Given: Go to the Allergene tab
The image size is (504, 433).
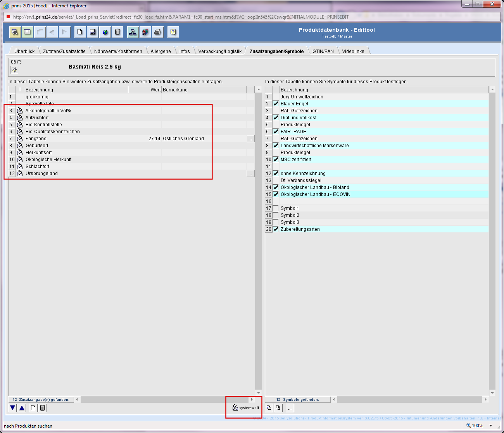Looking at the screenshot, I should [161, 51].
